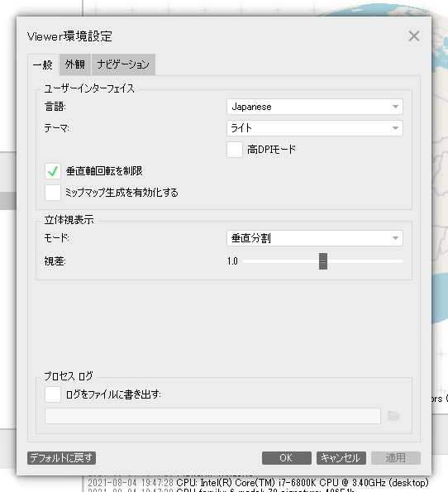
Task: Open the 言語 dropdown showing Japanese
Action: pos(315,107)
